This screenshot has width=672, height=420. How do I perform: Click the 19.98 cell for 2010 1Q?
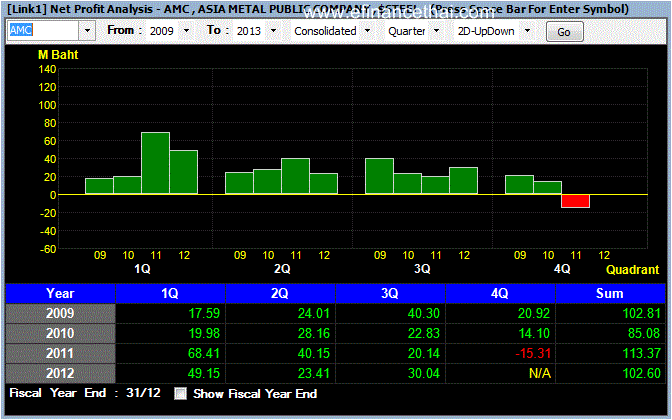click(170, 333)
